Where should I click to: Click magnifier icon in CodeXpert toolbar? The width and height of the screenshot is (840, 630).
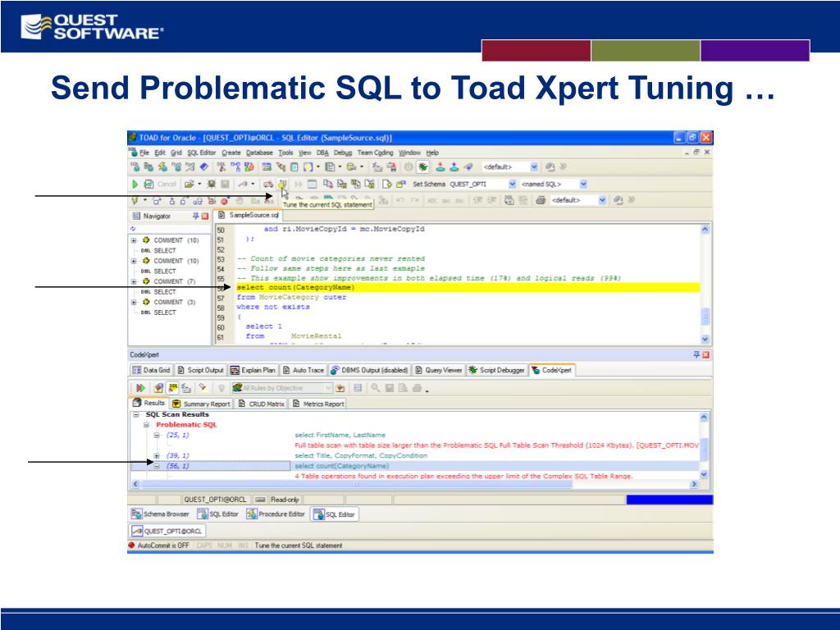click(x=375, y=388)
